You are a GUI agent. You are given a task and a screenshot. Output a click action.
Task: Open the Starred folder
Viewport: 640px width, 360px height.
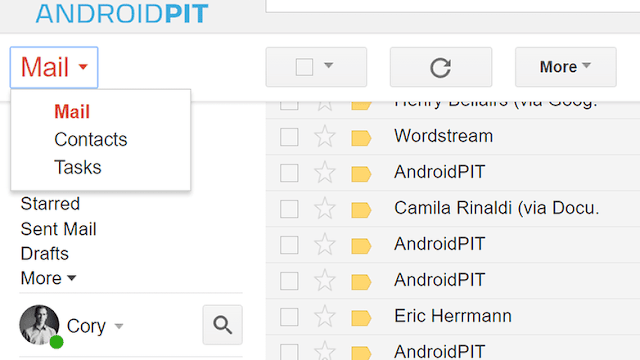coord(50,204)
